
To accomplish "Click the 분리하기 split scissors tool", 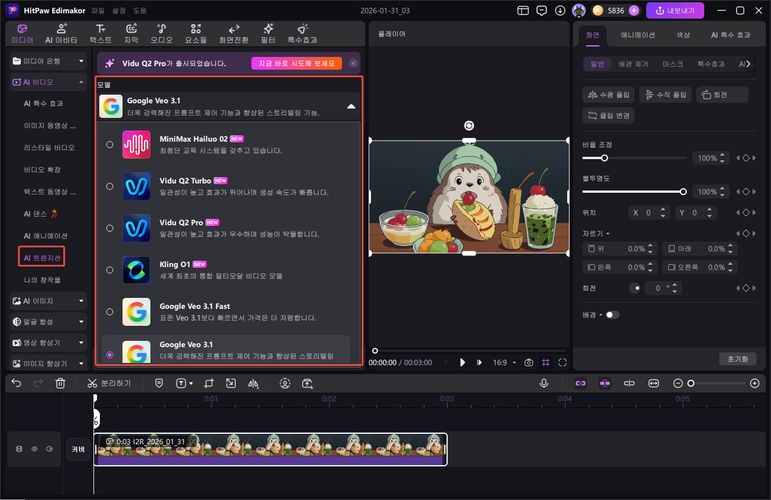I will 109,383.
